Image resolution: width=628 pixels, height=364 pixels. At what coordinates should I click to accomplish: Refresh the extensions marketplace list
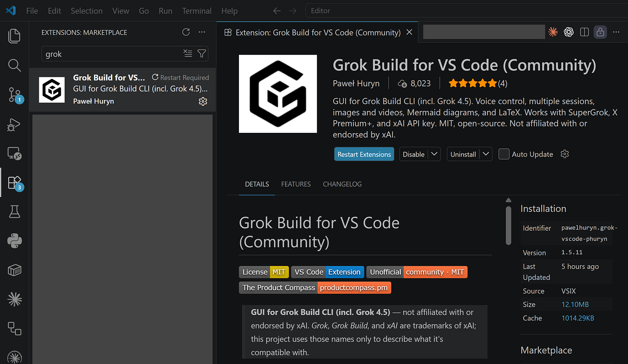(x=186, y=32)
